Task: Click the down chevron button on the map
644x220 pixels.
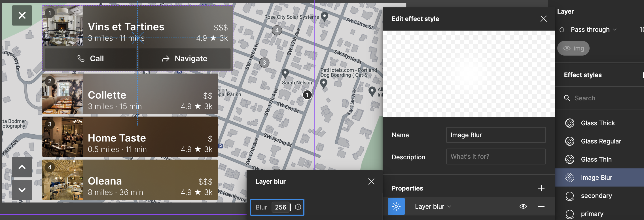Action: (x=22, y=190)
